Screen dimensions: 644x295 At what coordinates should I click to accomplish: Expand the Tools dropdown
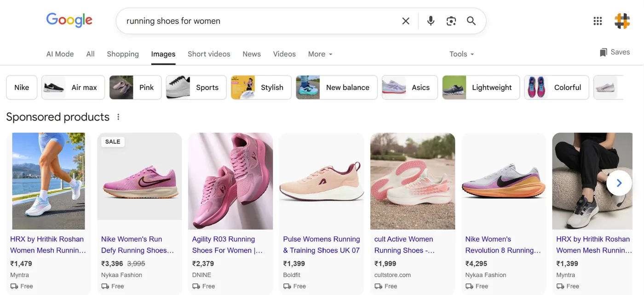pyautogui.click(x=461, y=54)
